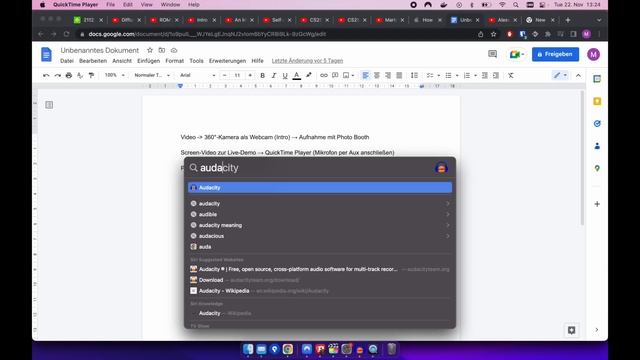Select Audacity top hit in Spotlight
Image resolution: width=640 pixels, height=360 pixels.
pos(320,188)
